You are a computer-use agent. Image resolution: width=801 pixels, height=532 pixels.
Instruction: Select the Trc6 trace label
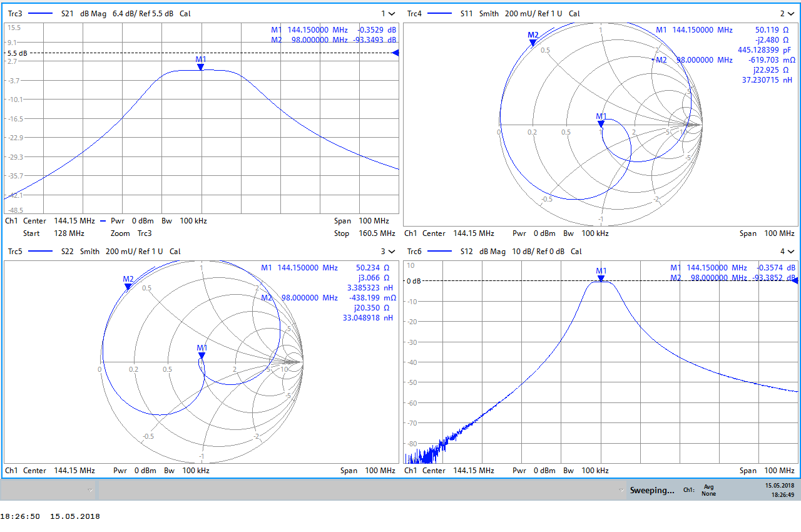click(x=414, y=251)
